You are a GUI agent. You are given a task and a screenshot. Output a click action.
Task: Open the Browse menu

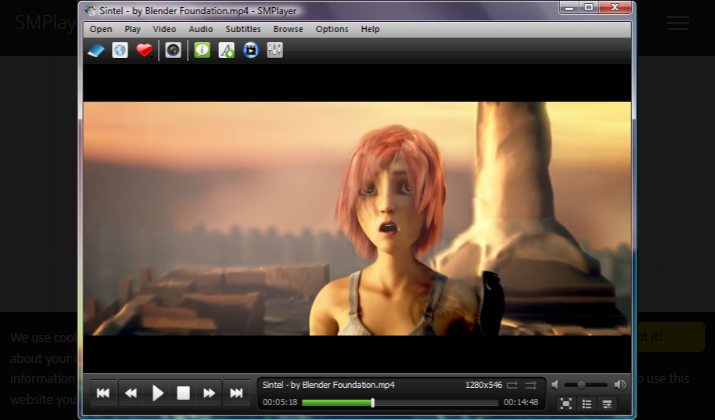[x=288, y=29]
